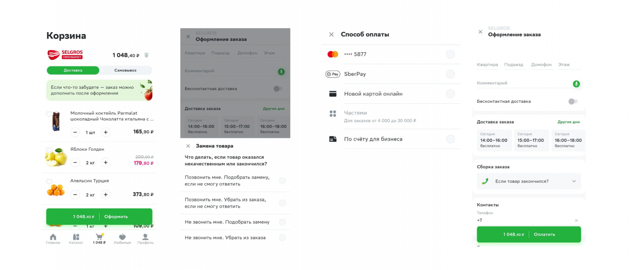The width and height of the screenshot is (644, 270).
Task: Close the Способ оплаты screen
Action: coord(331,35)
